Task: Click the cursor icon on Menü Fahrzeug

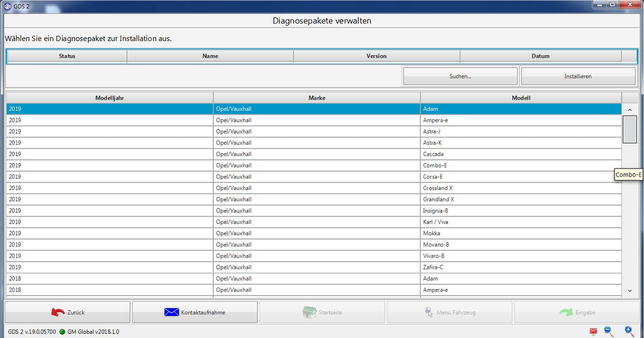Action: point(428,312)
